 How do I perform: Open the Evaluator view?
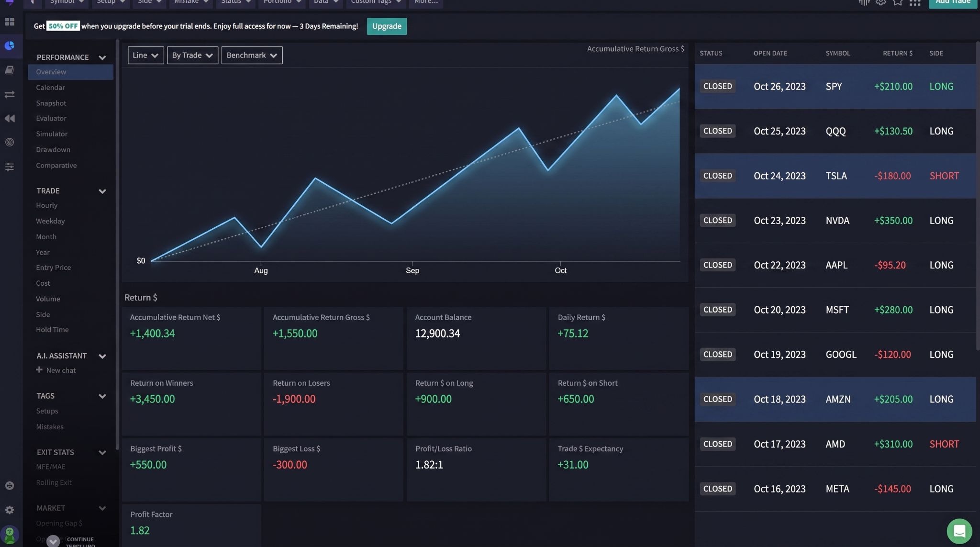51,118
